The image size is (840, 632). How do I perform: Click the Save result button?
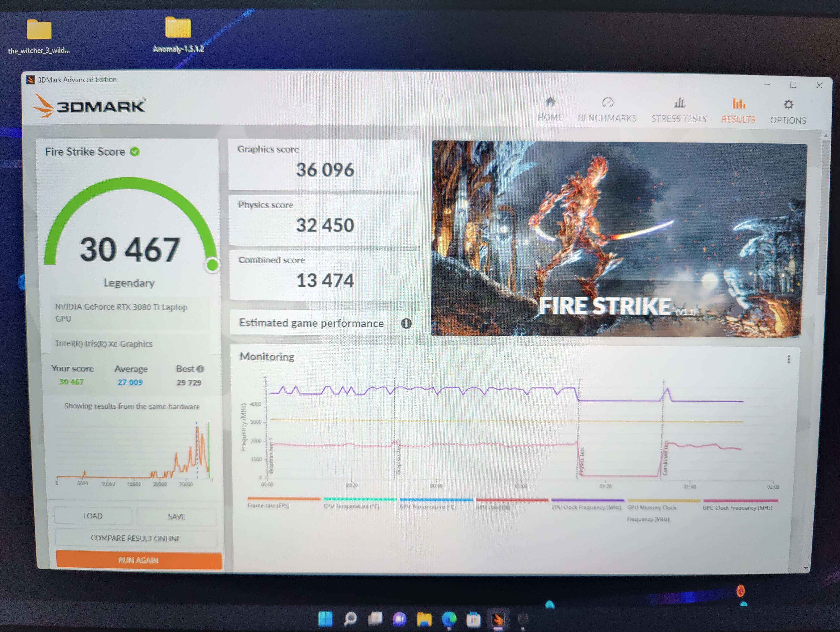click(177, 516)
